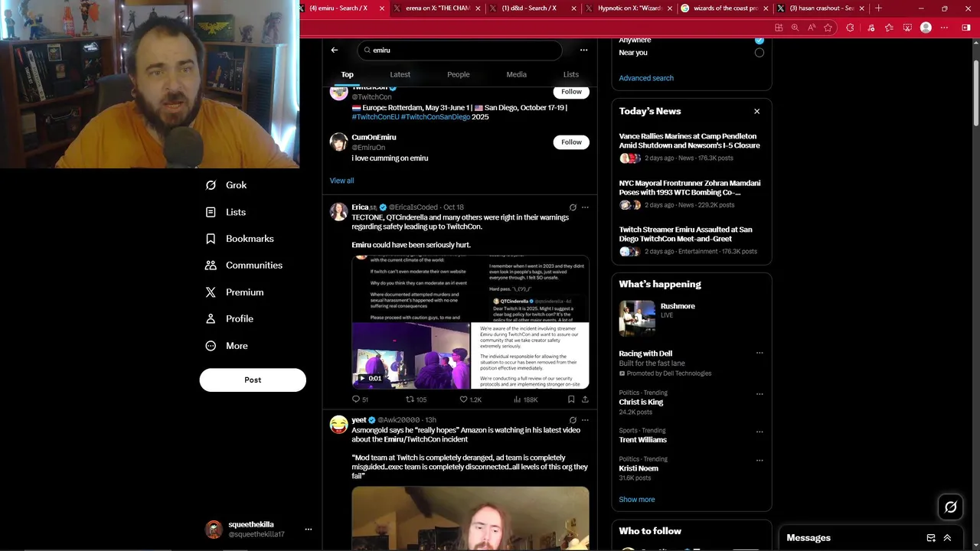The image size is (980, 551).
Task: Select the Anywhere location radio button
Action: pyautogui.click(x=759, y=40)
